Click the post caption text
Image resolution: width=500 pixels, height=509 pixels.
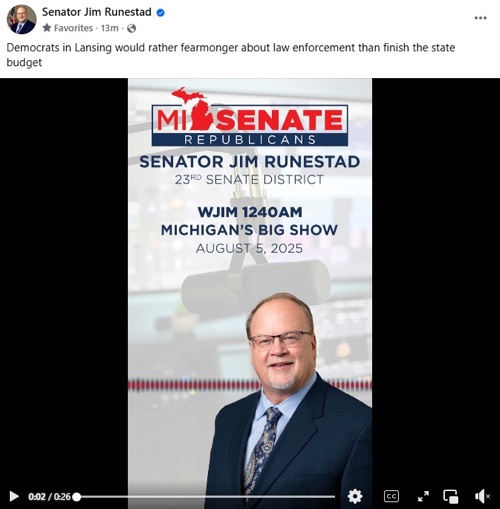pos(231,55)
